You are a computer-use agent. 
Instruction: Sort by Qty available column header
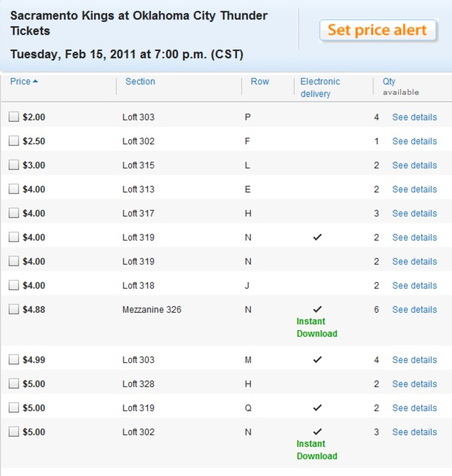tap(401, 87)
